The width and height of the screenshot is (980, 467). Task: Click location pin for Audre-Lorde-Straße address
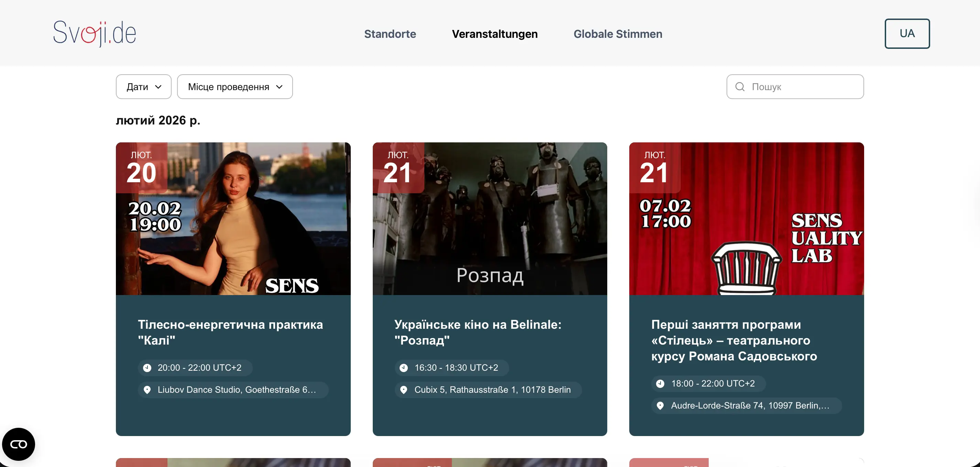(660, 406)
